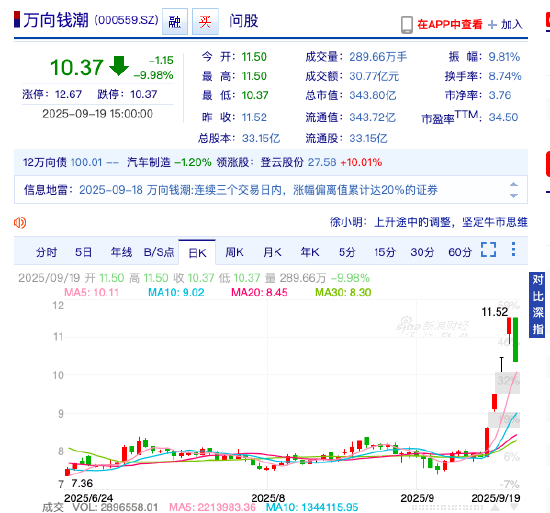Switch to the 5分 chart tab

[x=347, y=252]
